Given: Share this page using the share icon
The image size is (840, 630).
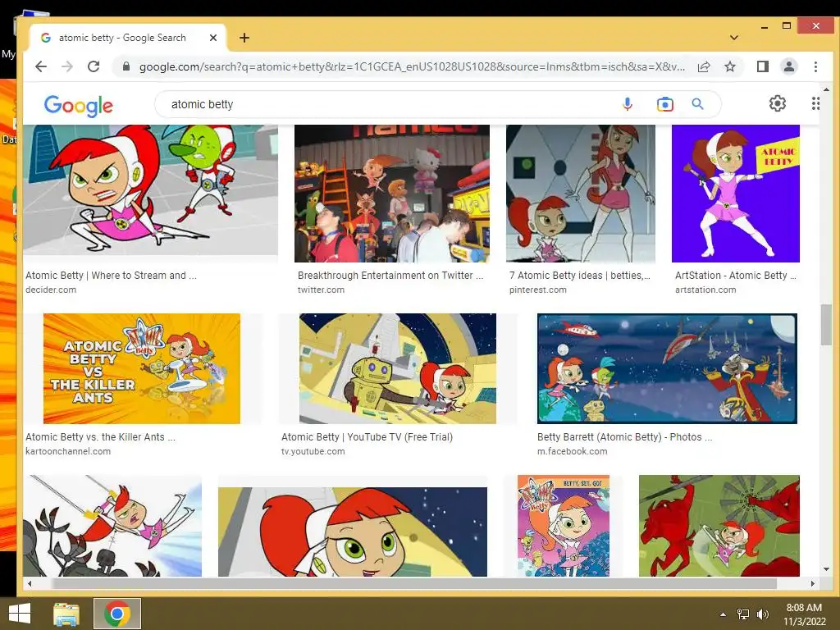Looking at the screenshot, I should [x=703, y=66].
